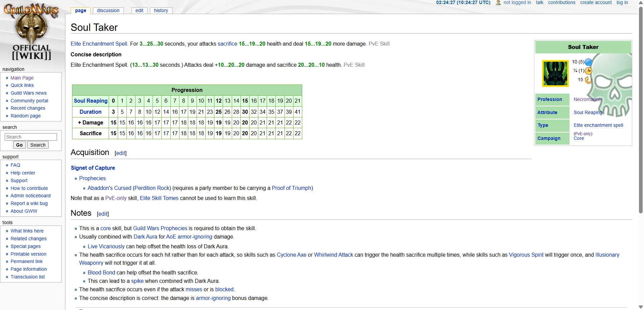Click the log in link
This screenshot has height=310, width=644.
tap(622, 2)
